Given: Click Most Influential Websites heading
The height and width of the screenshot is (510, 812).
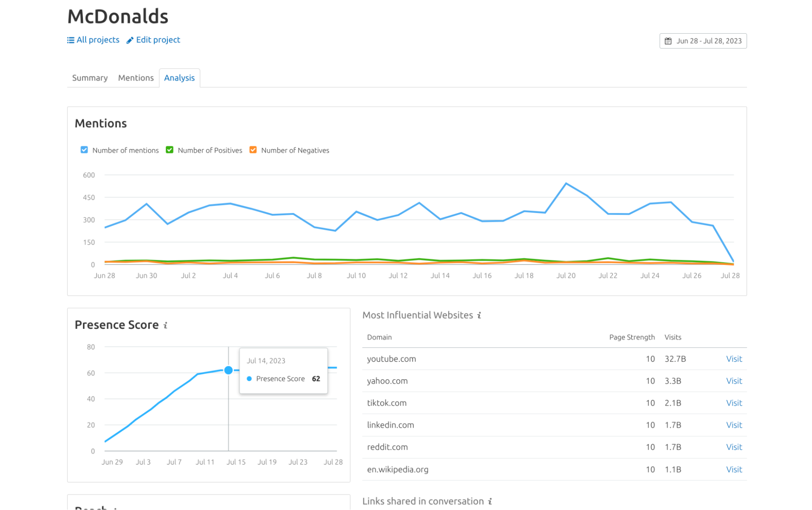Looking at the screenshot, I should pos(418,315).
